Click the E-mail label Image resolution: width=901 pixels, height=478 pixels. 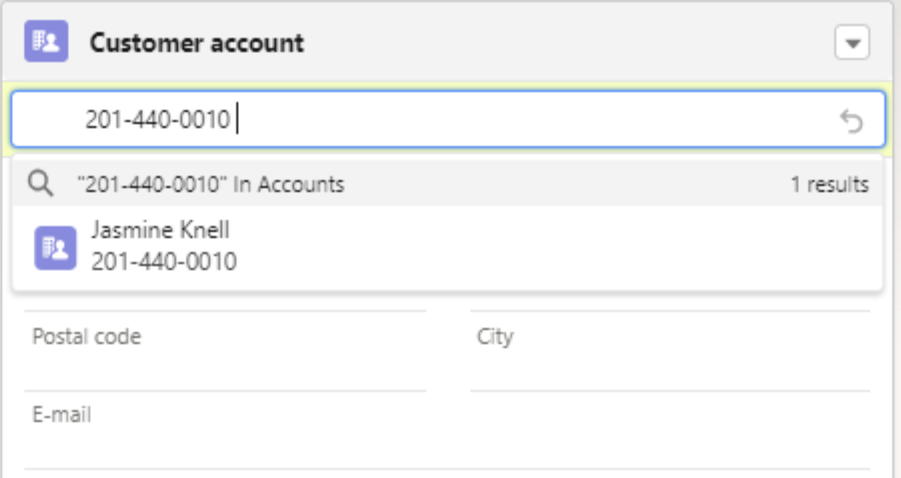(62, 414)
